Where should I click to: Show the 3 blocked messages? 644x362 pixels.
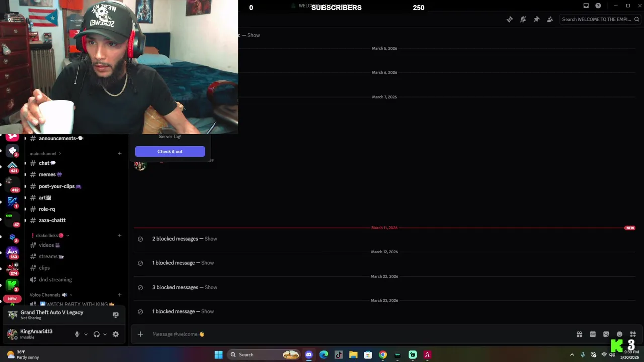[211, 287]
